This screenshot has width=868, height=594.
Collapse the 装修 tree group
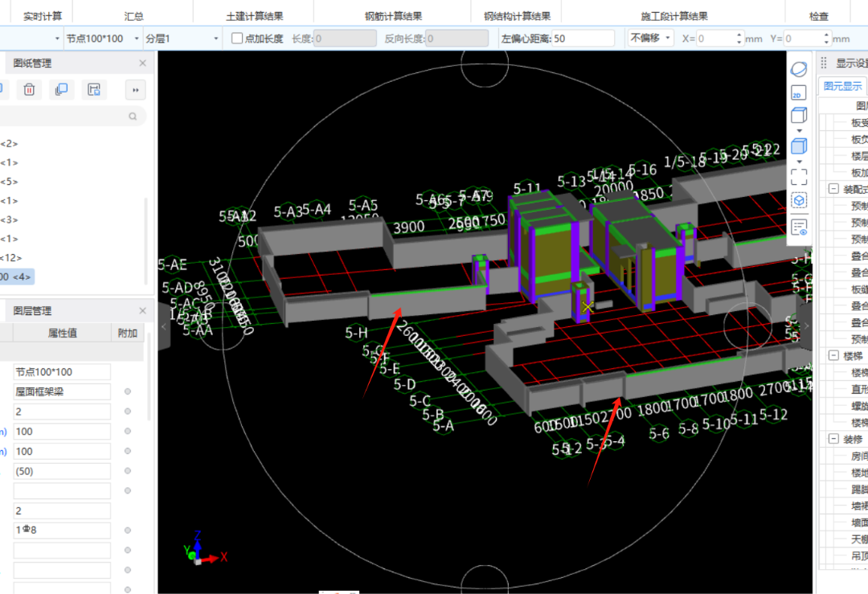833,439
